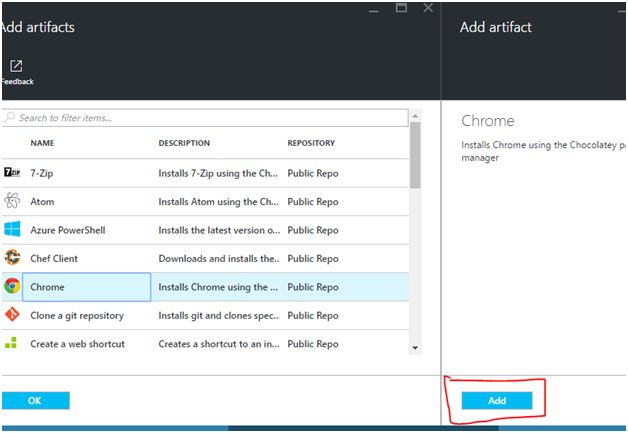Click the Azure PowerShell Windows icon
Image resolution: width=628 pixels, height=433 pixels.
point(12,229)
